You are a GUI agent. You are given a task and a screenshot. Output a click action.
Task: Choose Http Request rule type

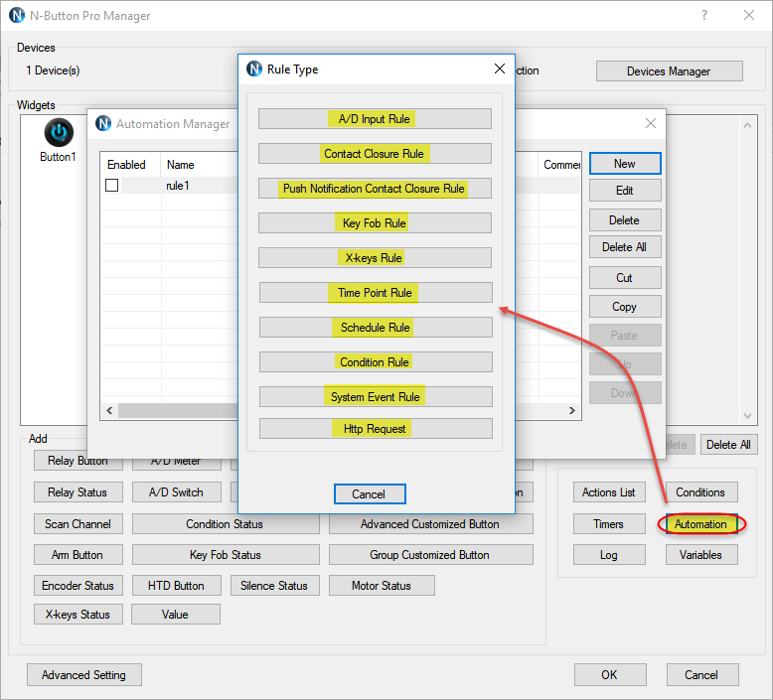[x=376, y=429]
